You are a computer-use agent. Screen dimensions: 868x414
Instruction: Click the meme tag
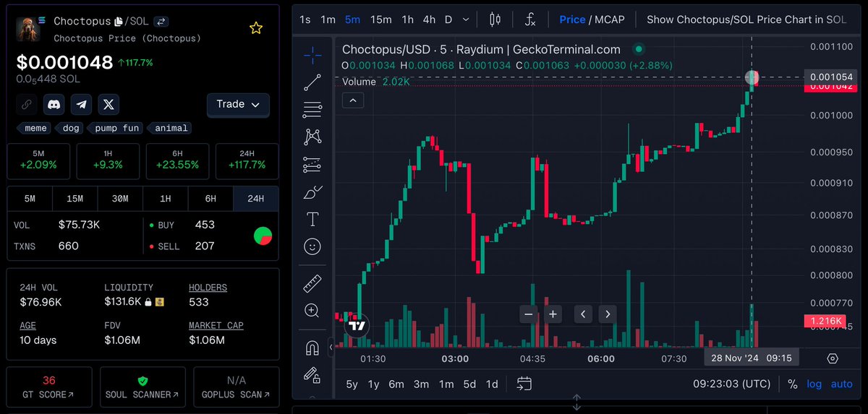35,128
